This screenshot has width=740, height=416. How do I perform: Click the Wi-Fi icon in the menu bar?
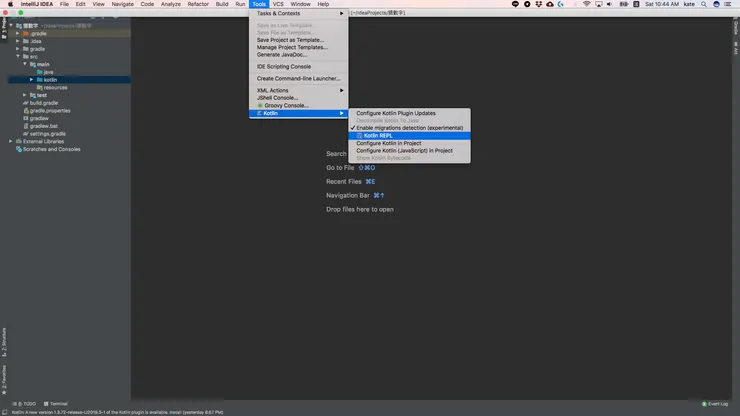[x=586, y=4]
